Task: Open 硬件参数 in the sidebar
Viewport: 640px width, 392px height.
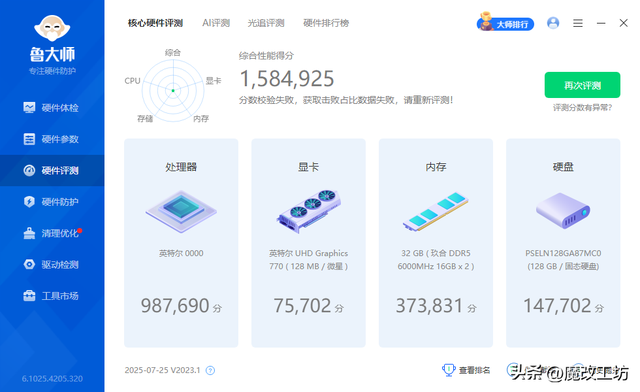Action: click(x=51, y=139)
